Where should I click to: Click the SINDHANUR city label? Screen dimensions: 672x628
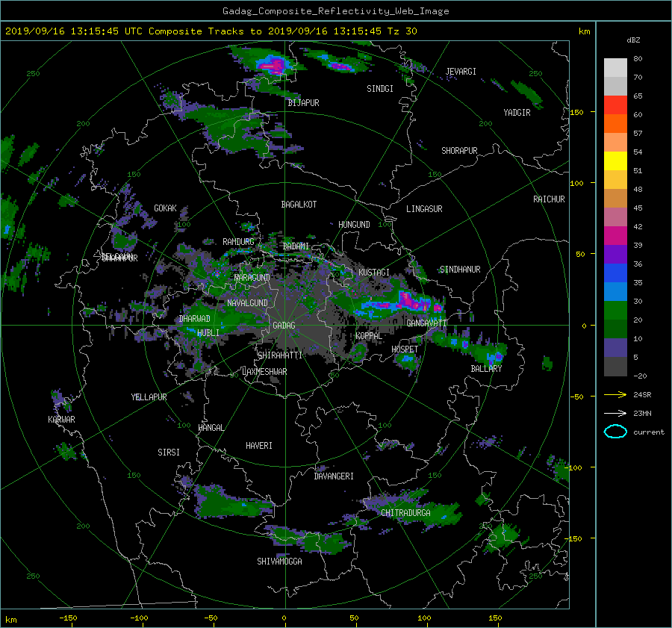tap(460, 270)
